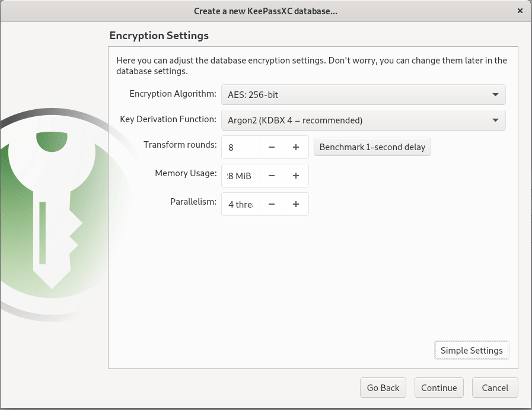Close the KeePassXC database dialog window
This screenshot has height=410, width=532.
[x=520, y=11]
